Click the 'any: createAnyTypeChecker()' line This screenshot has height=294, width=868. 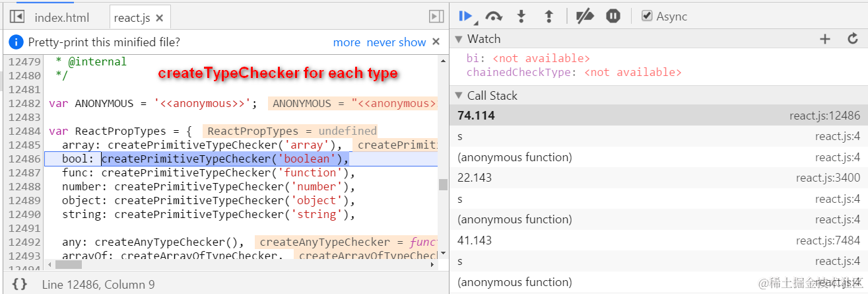[x=153, y=242]
